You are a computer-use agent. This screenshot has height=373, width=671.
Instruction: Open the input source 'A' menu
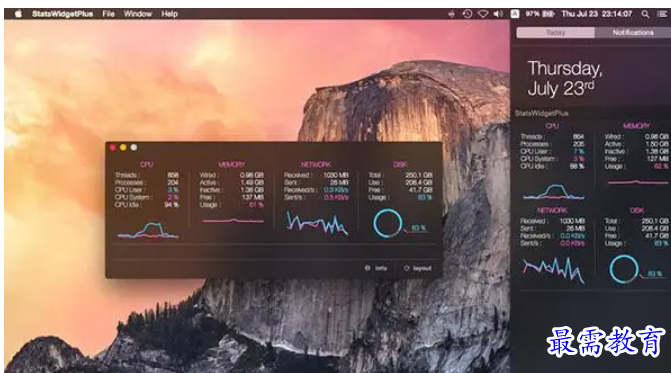[x=515, y=14]
